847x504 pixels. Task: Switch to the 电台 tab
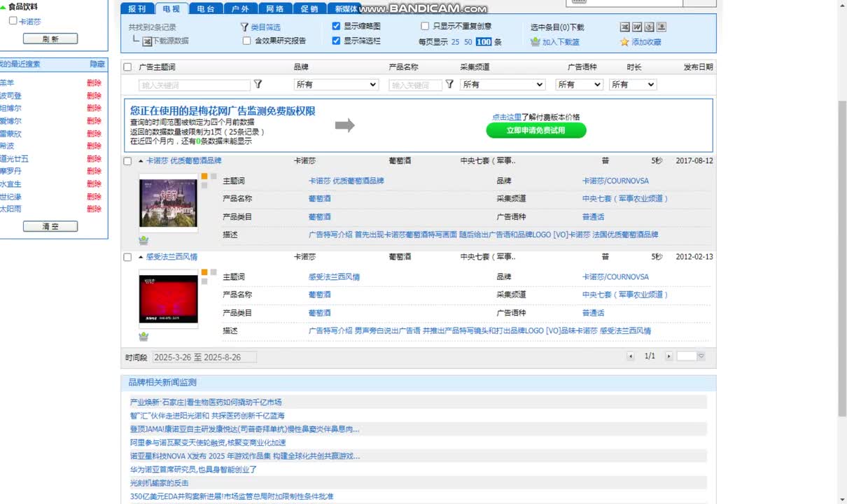(206, 9)
